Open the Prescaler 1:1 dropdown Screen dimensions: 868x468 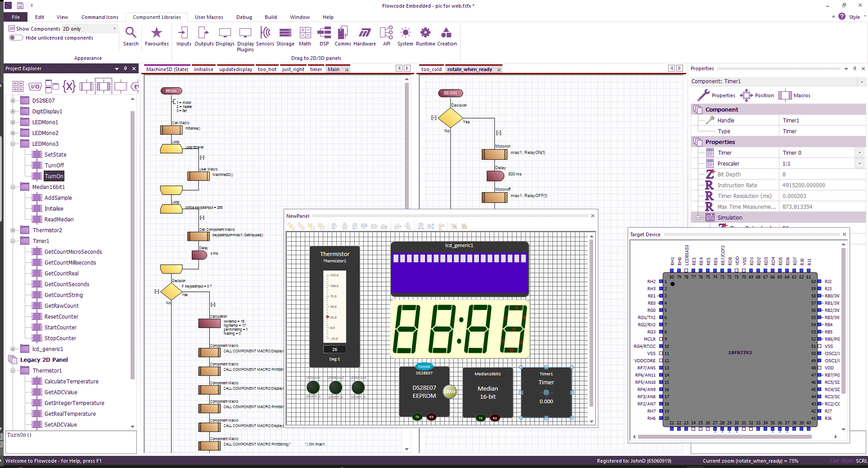(860, 164)
